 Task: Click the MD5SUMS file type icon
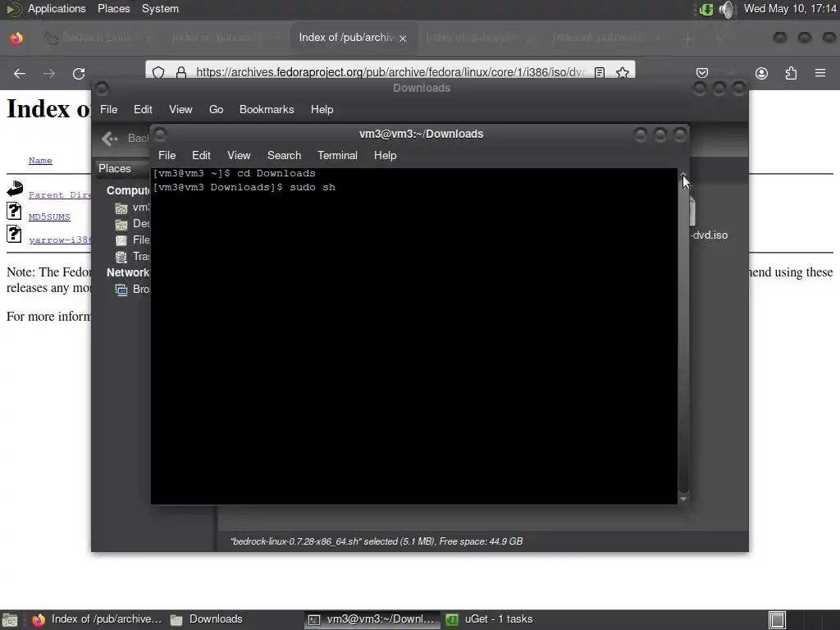click(14, 211)
